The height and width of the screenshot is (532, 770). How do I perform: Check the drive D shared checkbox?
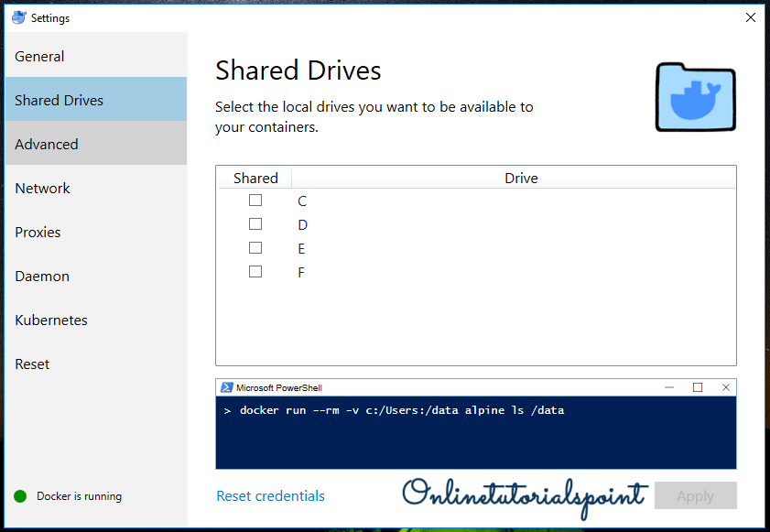[255, 224]
